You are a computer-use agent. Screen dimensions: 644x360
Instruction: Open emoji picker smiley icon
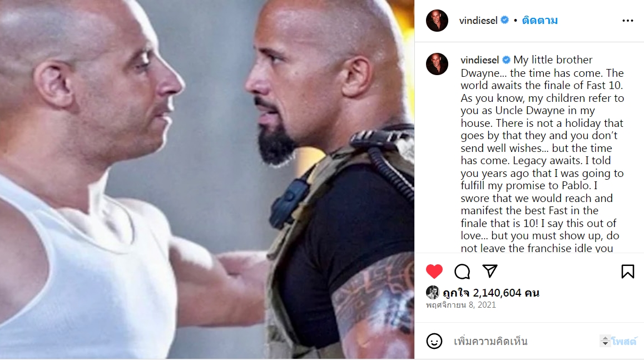point(434,341)
